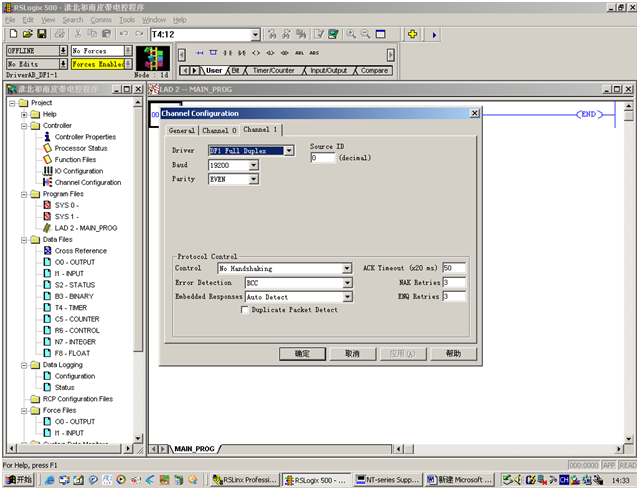The width and height of the screenshot is (637, 489).
Task: Click the Zoom In magnifier icon
Action: point(351,35)
